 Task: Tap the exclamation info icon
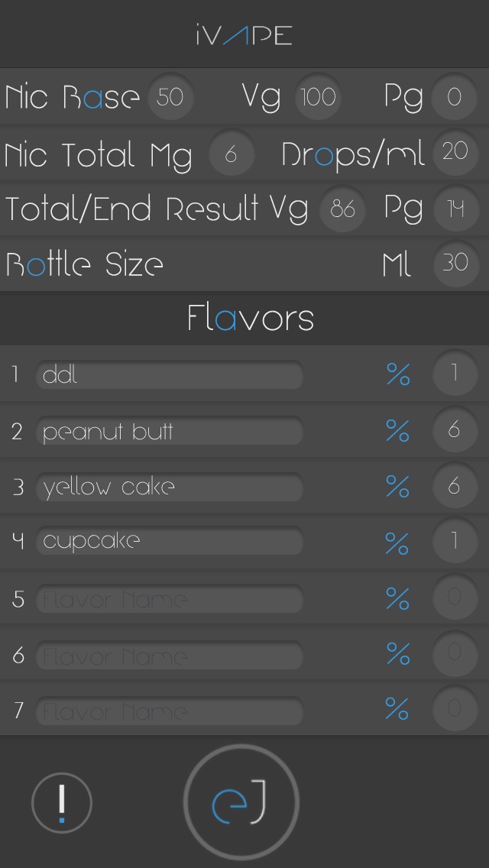(x=62, y=802)
